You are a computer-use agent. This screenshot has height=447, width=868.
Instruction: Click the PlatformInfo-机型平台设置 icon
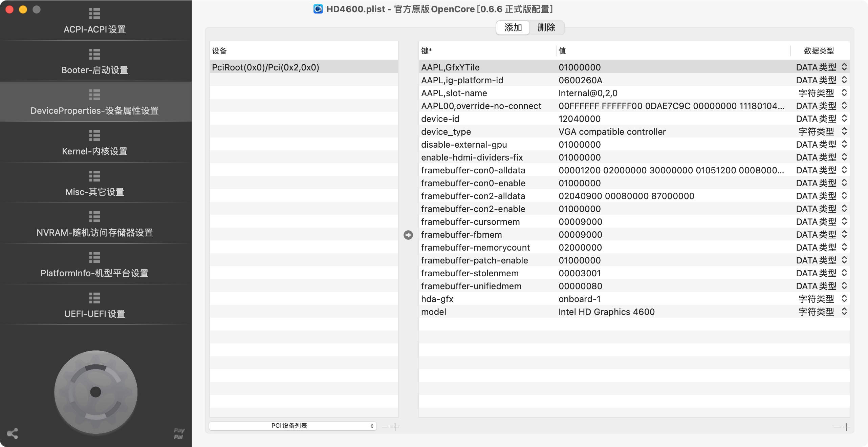pyautogui.click(x=95, y=258)
